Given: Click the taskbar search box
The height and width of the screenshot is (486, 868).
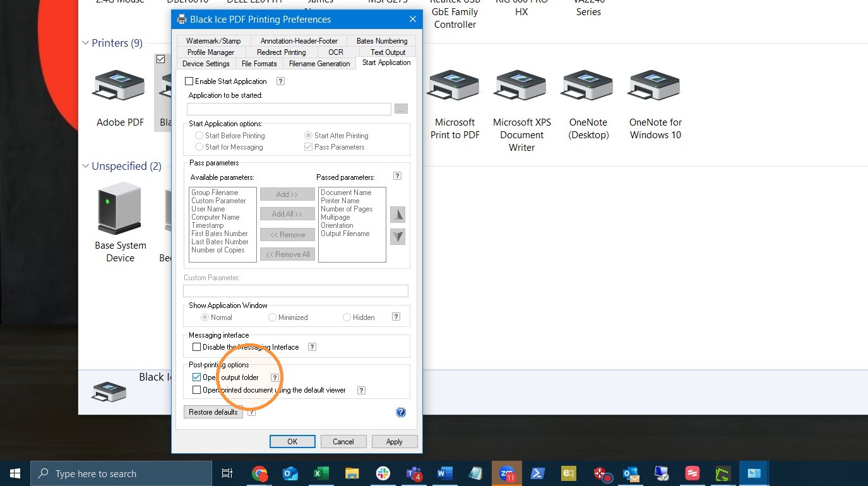Looking at the screenshot, I should click(121, 473).
